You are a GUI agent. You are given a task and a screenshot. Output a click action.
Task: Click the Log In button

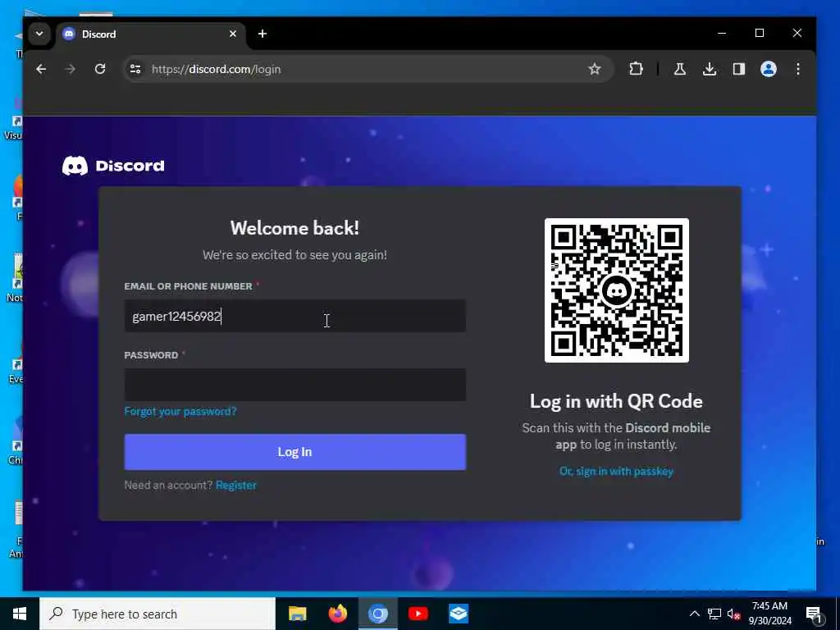295,452
